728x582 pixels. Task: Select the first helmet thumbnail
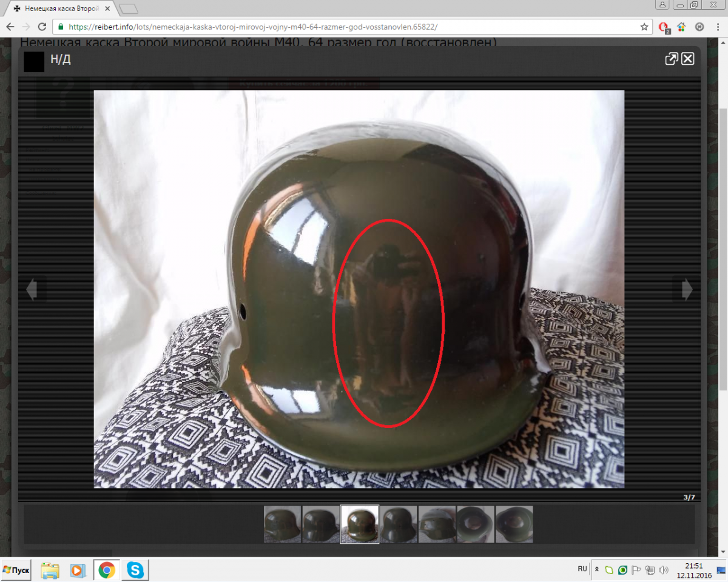[282, 524]
